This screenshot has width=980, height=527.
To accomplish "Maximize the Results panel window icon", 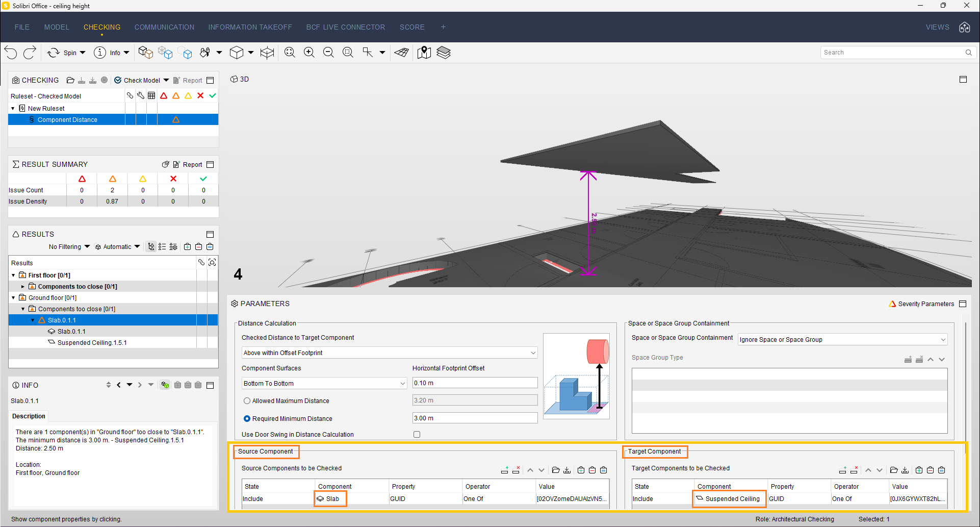I will pyautogui.click(x=210, y=234).
